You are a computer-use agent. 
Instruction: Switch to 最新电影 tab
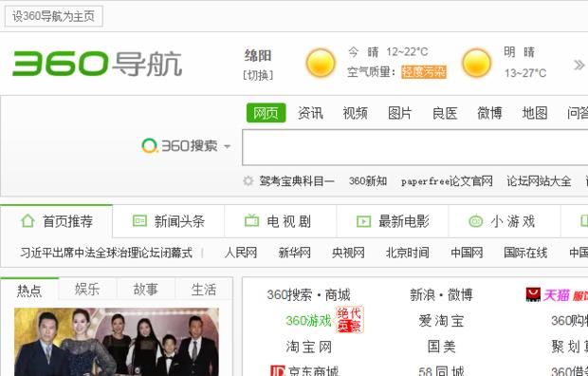[393, 221]
